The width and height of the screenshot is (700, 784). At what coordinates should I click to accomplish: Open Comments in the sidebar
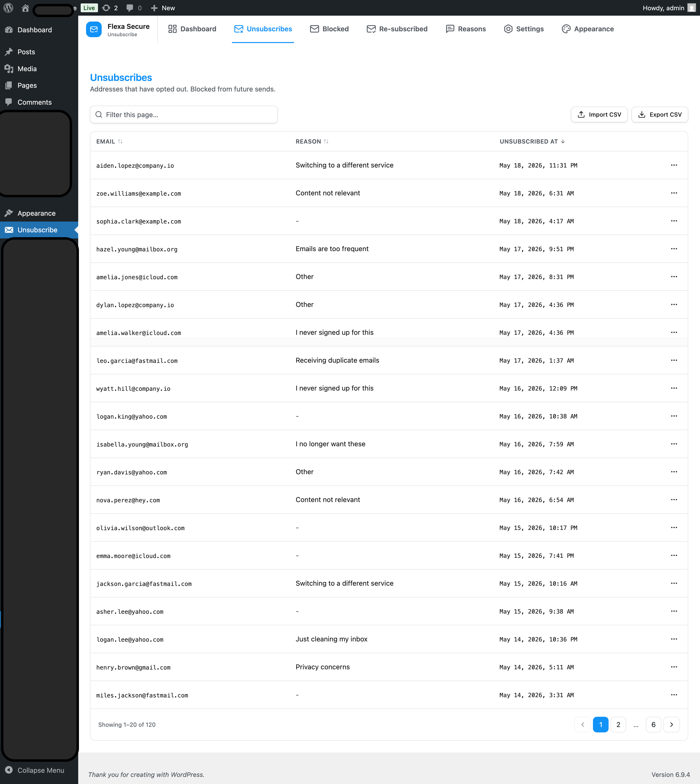pos(39,102)
